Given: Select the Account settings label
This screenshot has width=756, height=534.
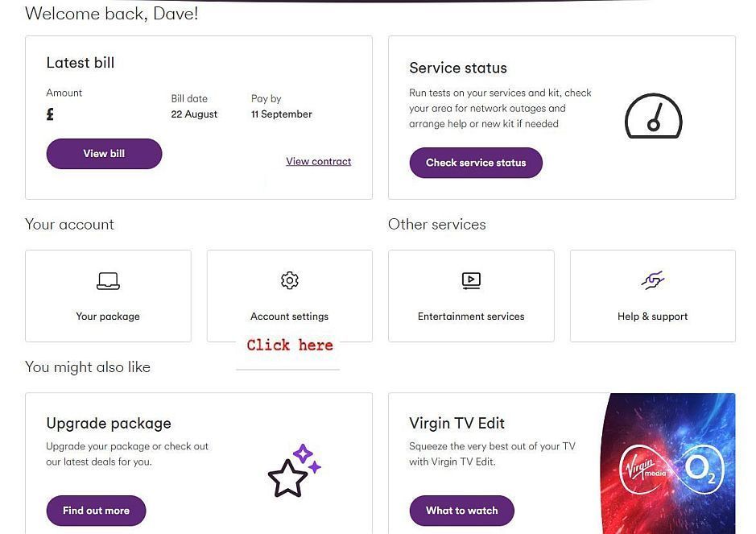Looking at the screenshot, I should [x=289, y=317].
